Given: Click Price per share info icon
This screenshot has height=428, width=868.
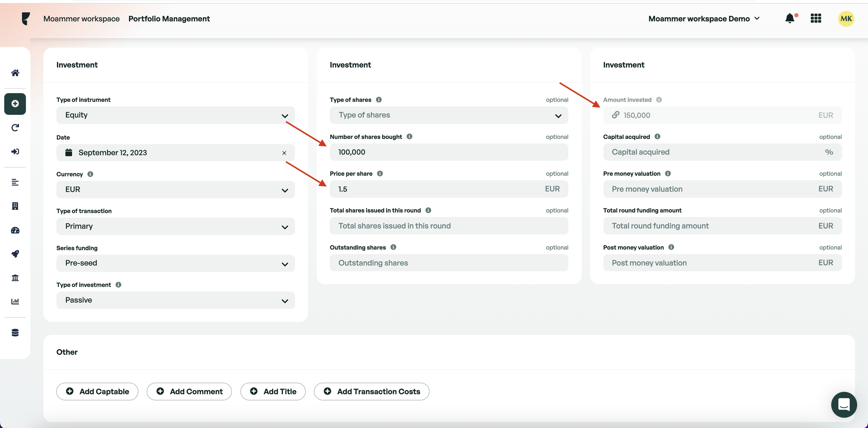Looking at the screenshot, I should [380, 174].
